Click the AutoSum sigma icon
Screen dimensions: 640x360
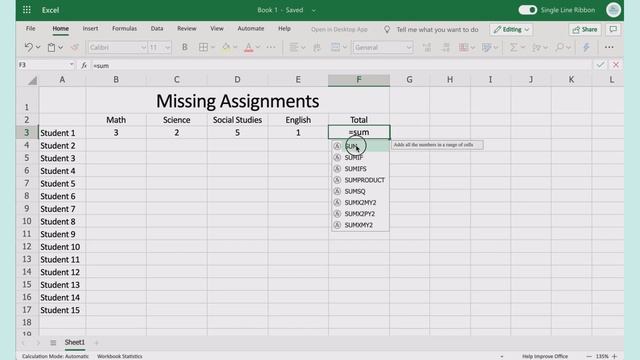(513, 47)
